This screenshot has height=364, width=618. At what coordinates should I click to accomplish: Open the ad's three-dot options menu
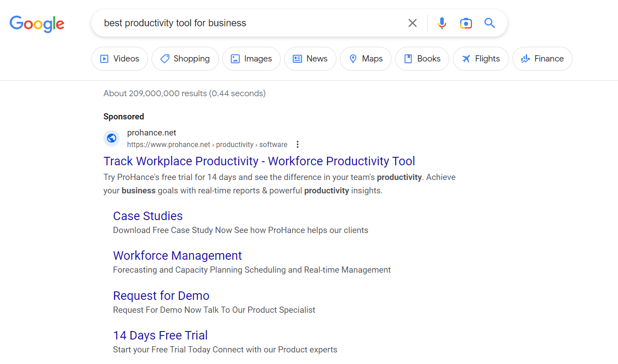coord(298,144)
